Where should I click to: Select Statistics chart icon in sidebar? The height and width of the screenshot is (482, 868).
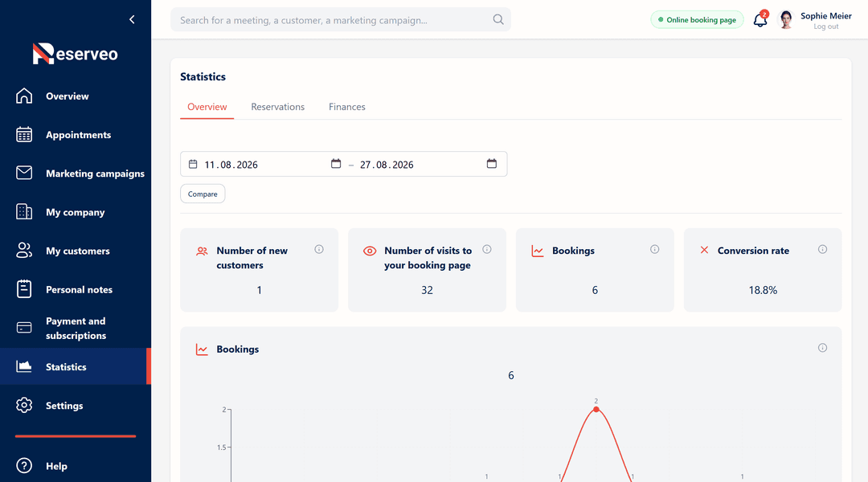pyautogui.click(x=24, y=366)
